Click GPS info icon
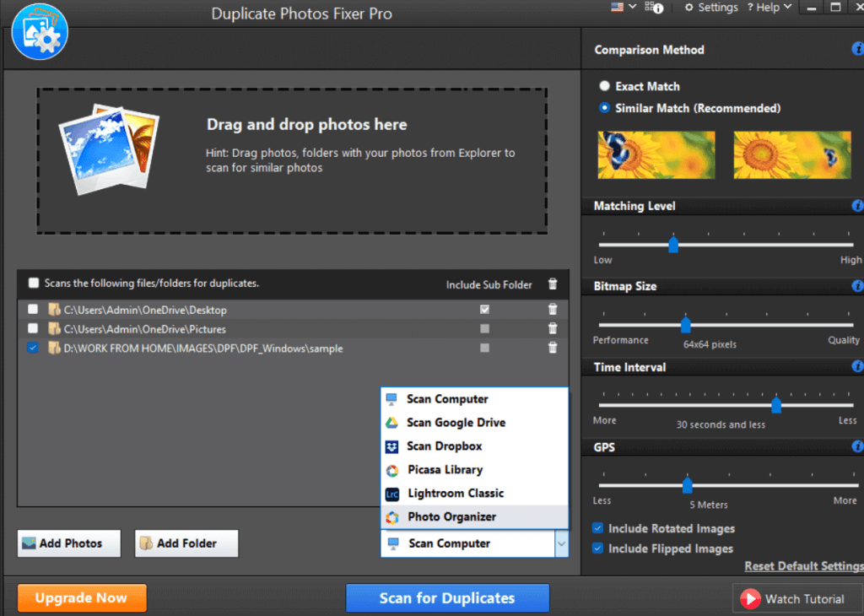Viewport: 864px width, 616px height. (857, 447)
